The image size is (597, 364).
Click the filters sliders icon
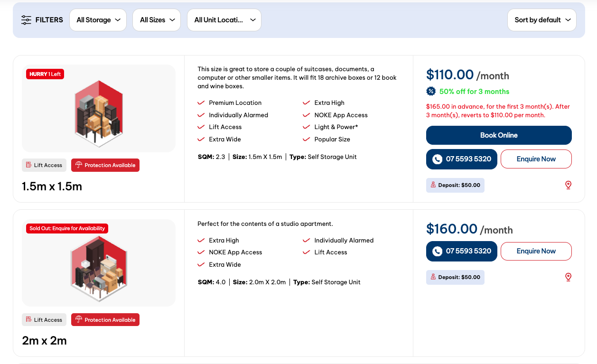coord(26,20)
